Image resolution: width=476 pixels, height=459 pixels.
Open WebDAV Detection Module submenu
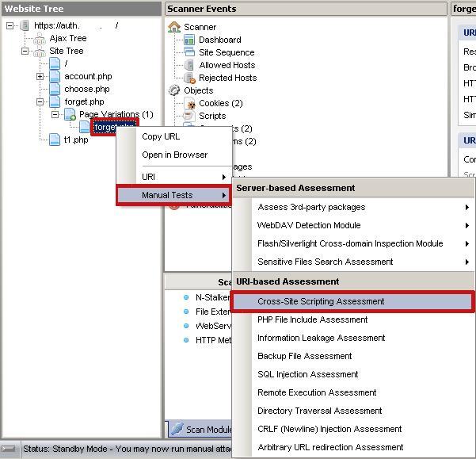(353, 225)
